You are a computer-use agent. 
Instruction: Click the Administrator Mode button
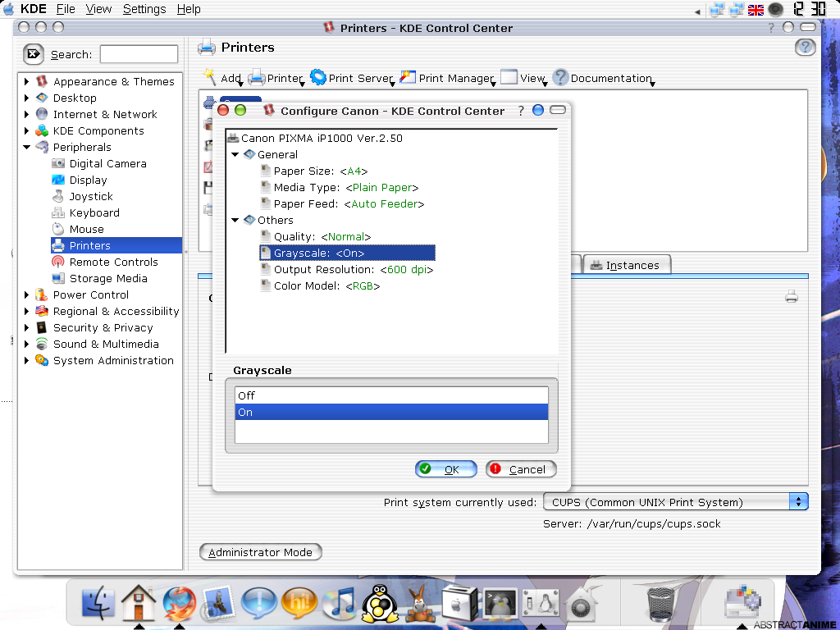coord(260,552)
